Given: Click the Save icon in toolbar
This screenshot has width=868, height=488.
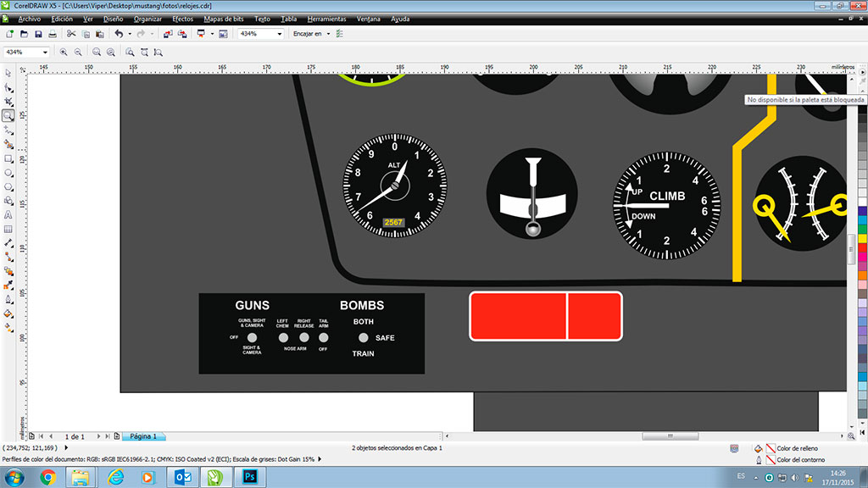Looking at the screenshot, I should (38, 34).
